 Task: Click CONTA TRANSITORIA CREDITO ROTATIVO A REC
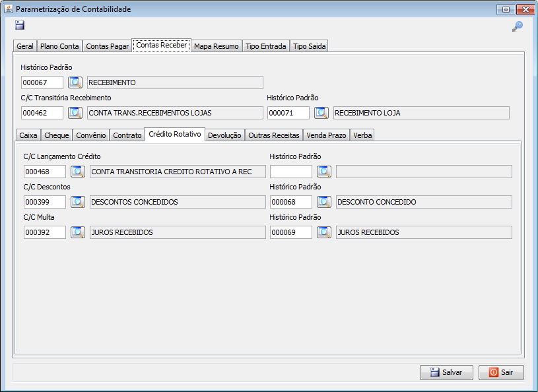[x=178, y=172]
